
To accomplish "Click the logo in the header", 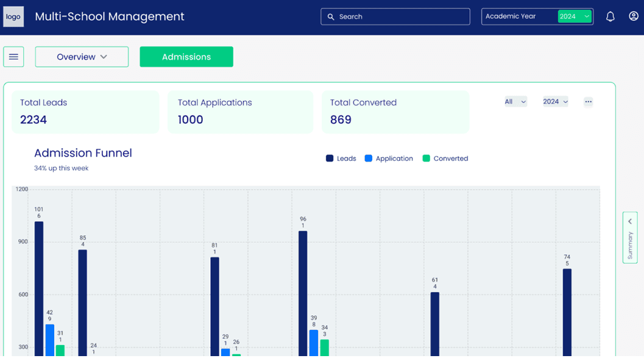I will click(x=13, y=16).
